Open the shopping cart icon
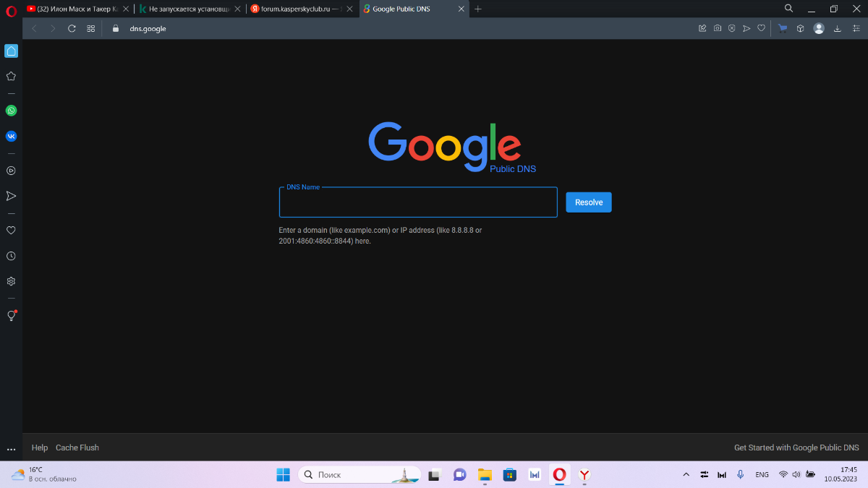The image size is (868, 488). coord(783,28)
